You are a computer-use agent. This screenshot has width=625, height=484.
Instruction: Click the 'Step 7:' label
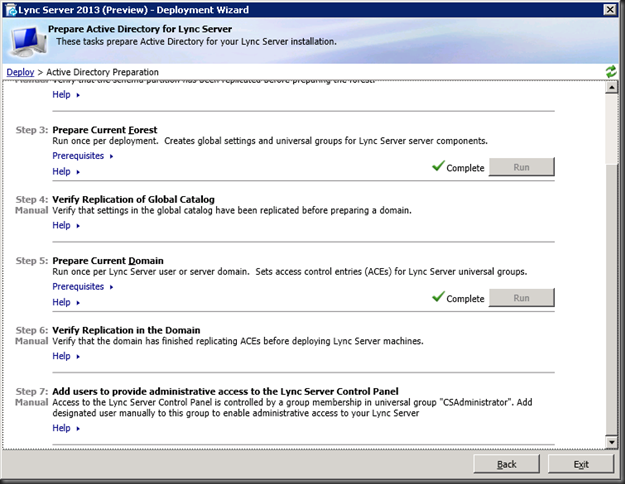[32, 392]
